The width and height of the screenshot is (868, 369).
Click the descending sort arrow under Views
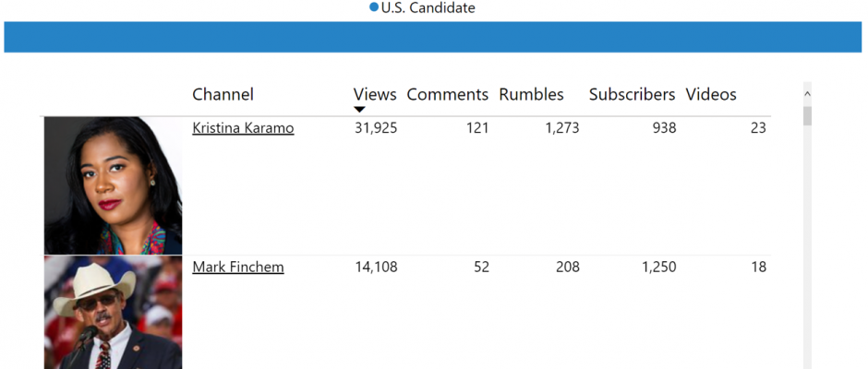359,110
